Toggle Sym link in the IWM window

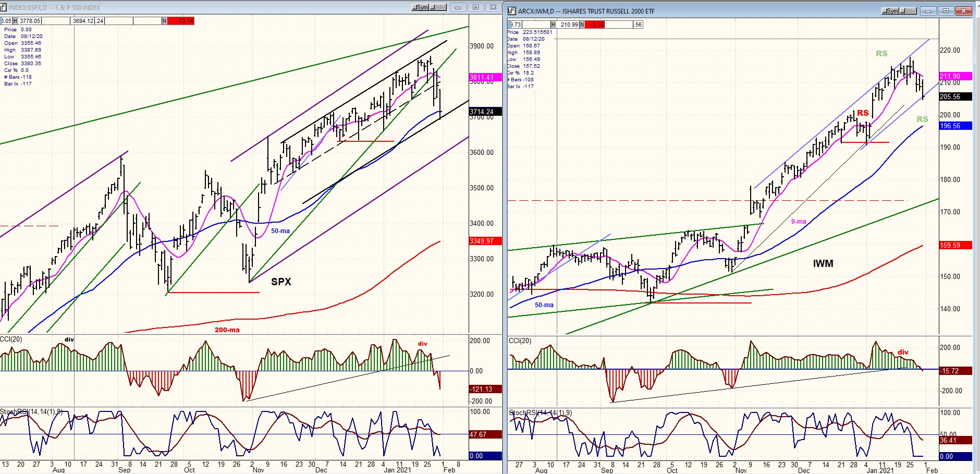(890, 11)
